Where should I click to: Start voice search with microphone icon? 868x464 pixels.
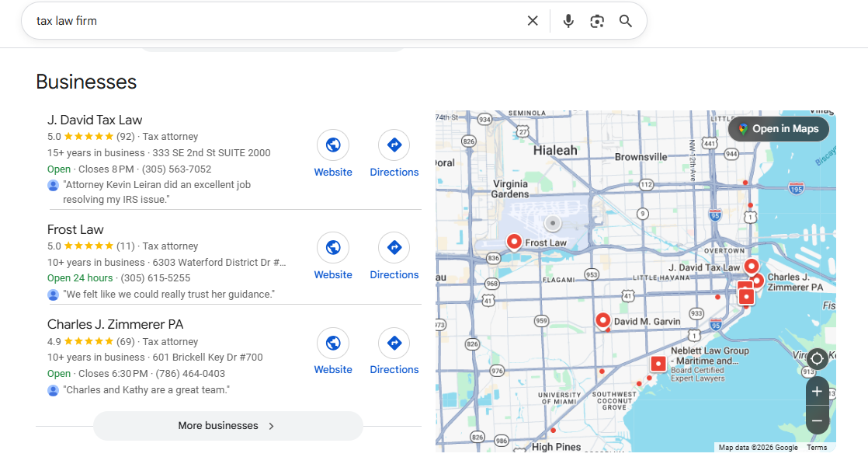point(568,21)
